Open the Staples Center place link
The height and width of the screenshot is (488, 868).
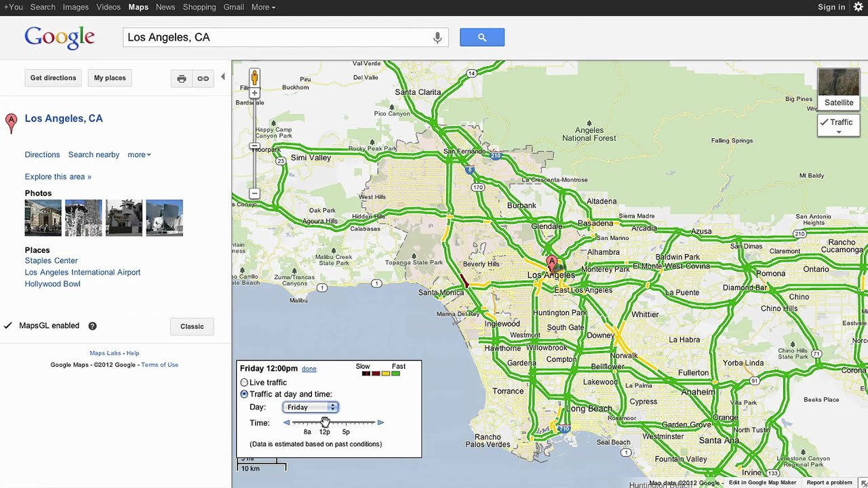pos(51,261)
